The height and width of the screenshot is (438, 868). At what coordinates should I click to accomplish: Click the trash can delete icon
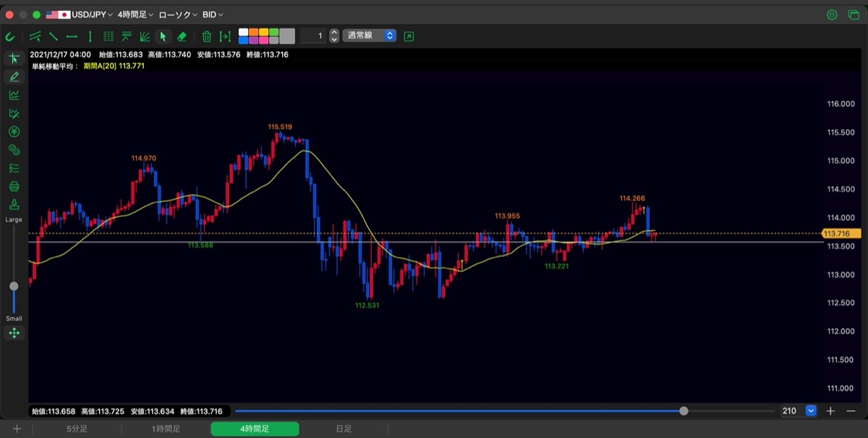pos(207,36)
